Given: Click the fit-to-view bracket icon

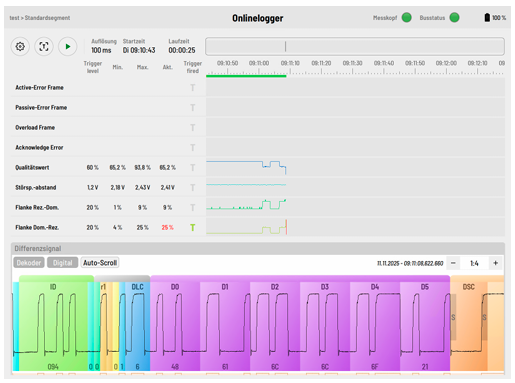Looking at the screenshot, I should 44,46.
